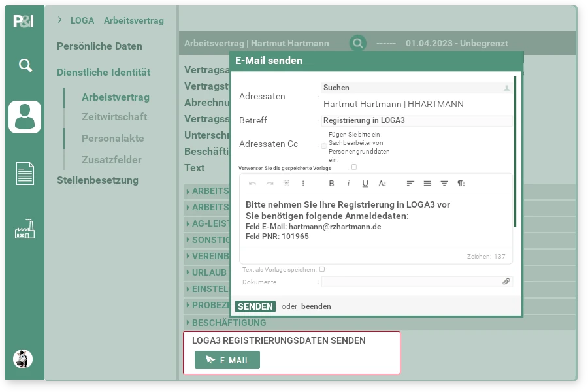Select Personalakte in the navigation
Image resolution: width=588 pixels, height=392 pixels.
[x=113, y=138]
